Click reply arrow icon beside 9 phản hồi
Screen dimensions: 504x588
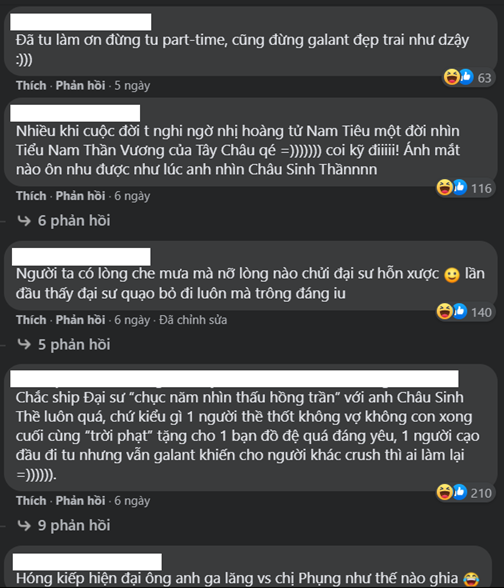pos(24,525)
